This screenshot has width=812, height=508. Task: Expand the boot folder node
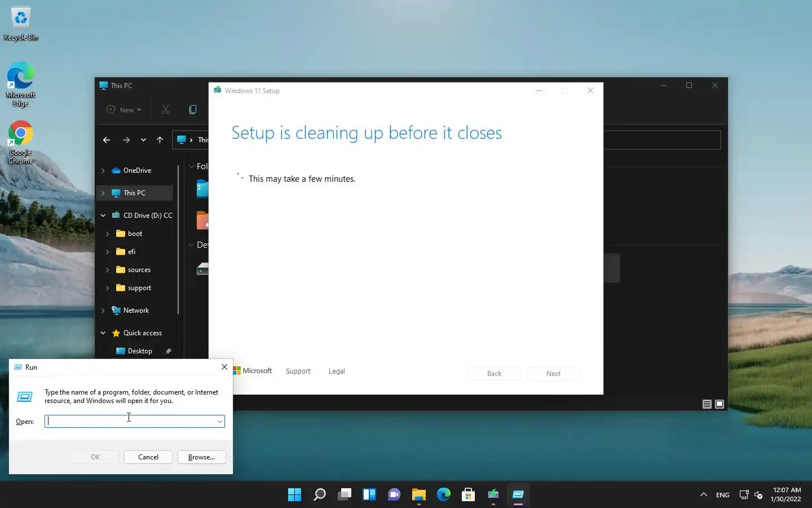point(107,234)
